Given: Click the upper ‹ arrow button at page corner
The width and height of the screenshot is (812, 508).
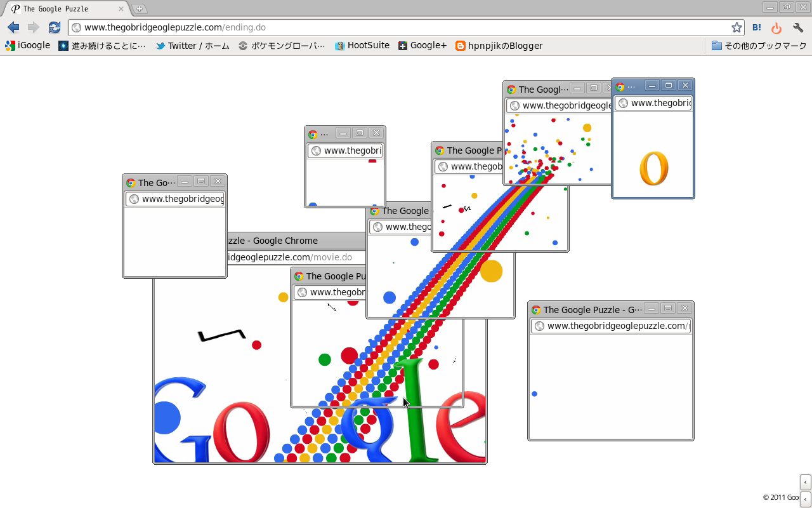Looking at the screenshot, I should coord(805,482).
